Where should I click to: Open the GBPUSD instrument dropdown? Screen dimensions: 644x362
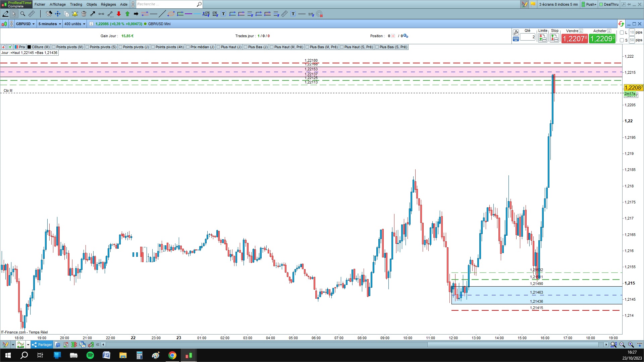point(25,24)
